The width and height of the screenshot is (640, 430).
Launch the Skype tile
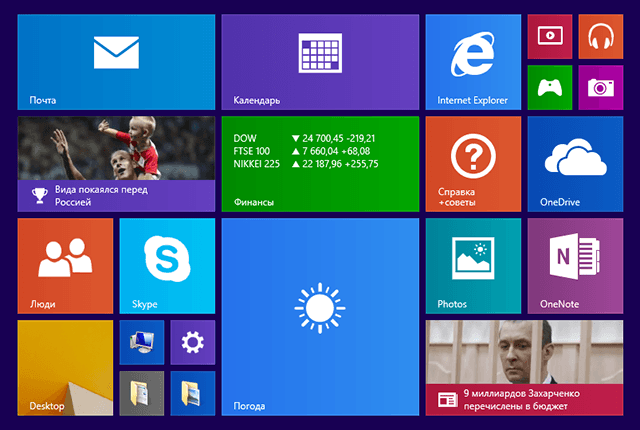(x=167, y=266)
